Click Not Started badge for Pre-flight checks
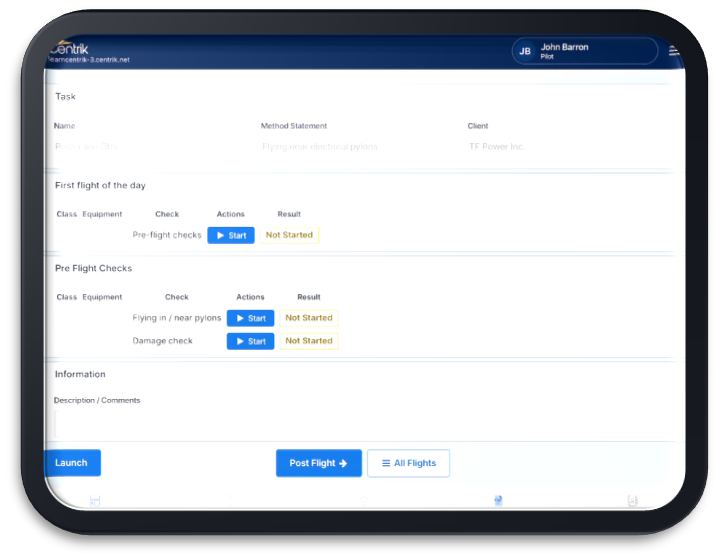This screenshot has height=559, width=721. (289, 235)
